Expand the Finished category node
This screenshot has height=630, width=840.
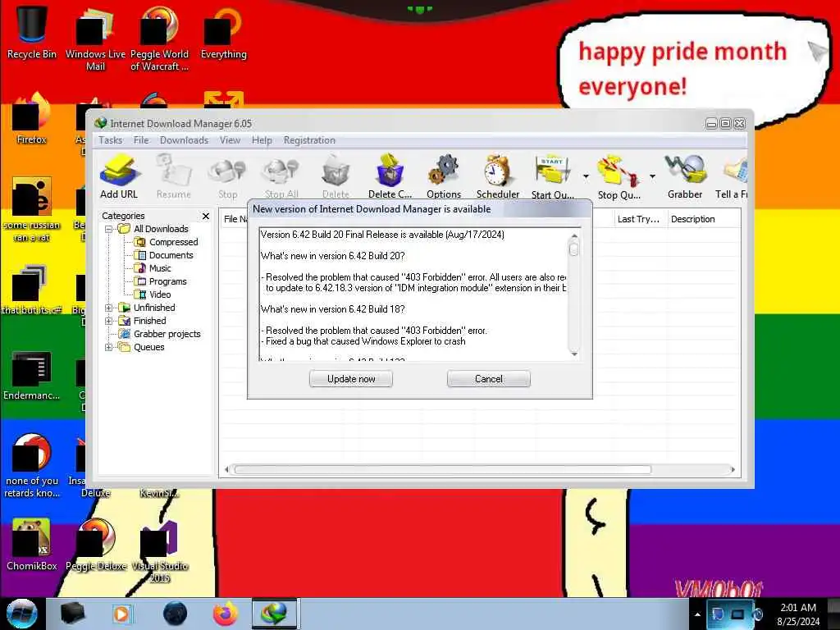click(x=109, y=321)
